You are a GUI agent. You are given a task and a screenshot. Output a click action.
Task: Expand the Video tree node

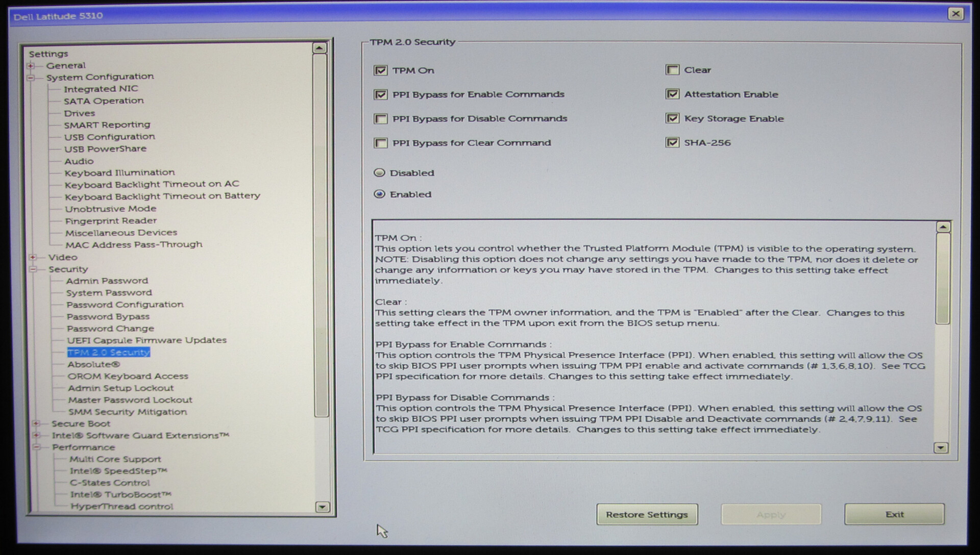pos(33,258)
